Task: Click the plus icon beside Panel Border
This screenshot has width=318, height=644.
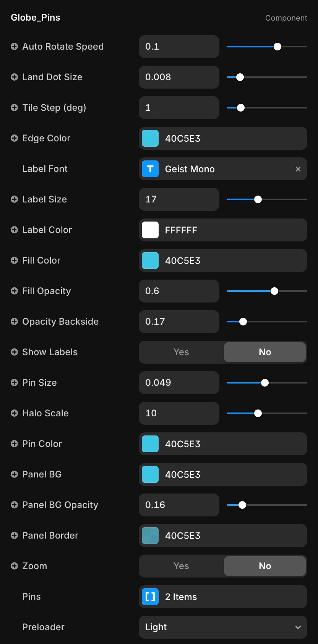Action: point(14,536)
